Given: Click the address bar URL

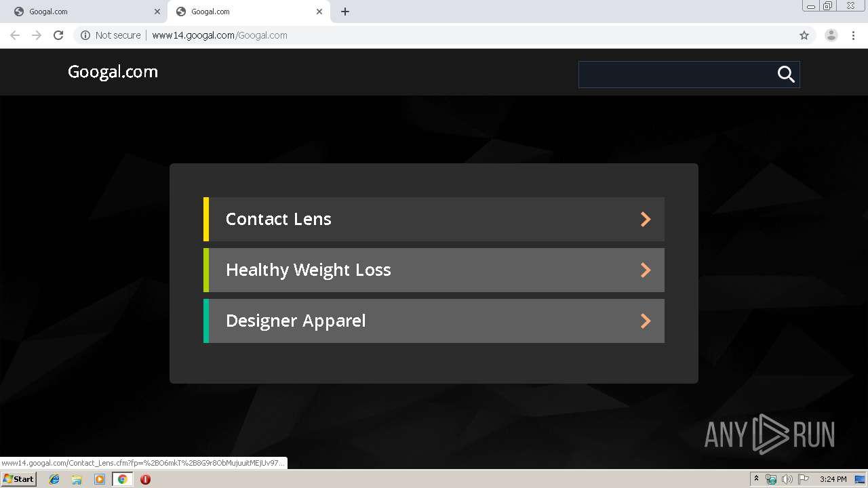Looking at the screenshot, I should coord(220,35).
